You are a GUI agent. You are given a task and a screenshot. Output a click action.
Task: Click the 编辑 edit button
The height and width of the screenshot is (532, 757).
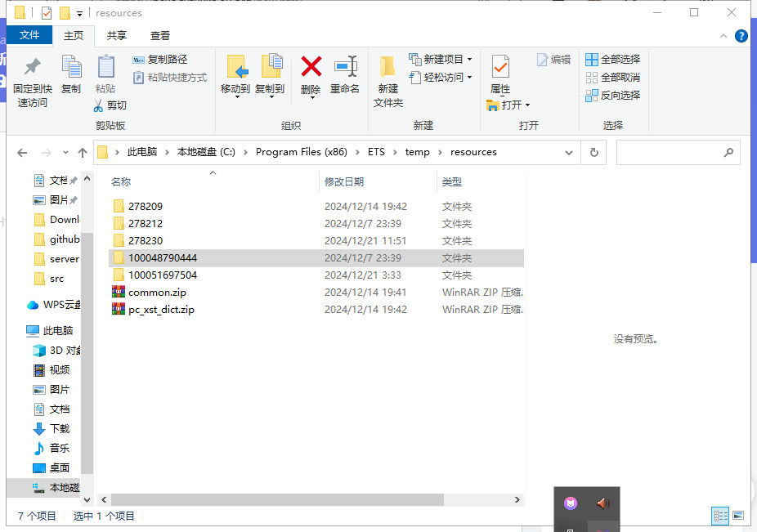point(553,60)
